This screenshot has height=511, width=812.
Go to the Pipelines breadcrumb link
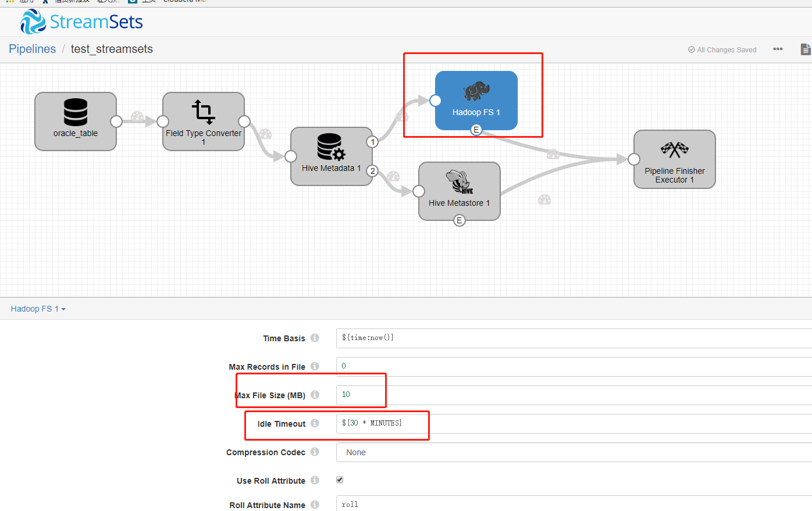point(33,49)
